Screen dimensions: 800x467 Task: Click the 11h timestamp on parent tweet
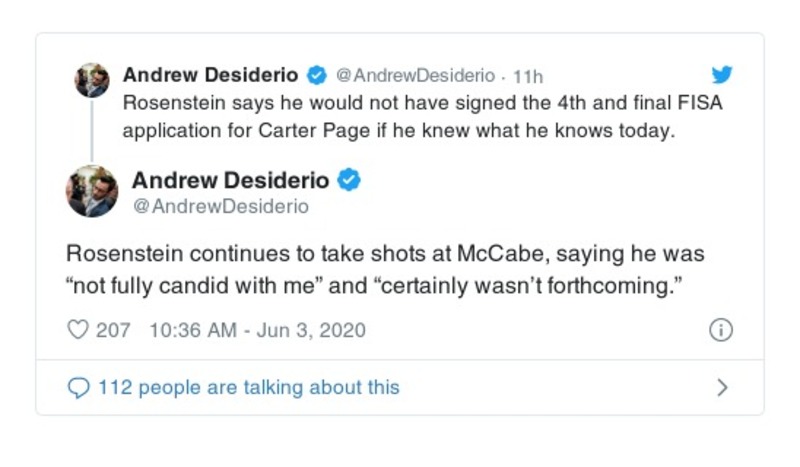point(527,75)
